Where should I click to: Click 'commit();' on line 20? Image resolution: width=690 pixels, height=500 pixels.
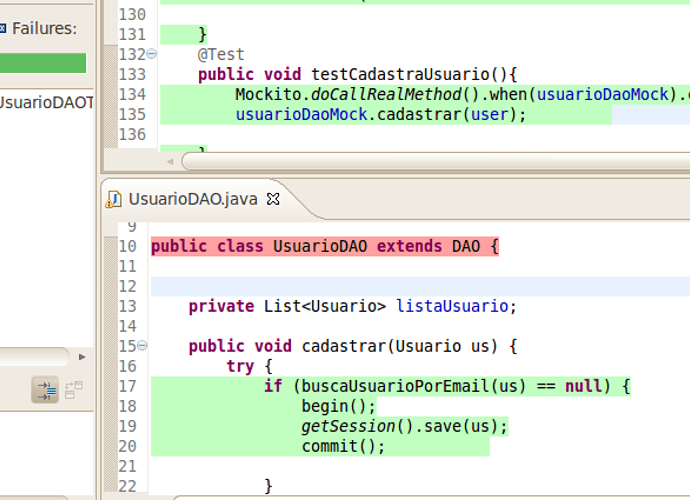343,446
